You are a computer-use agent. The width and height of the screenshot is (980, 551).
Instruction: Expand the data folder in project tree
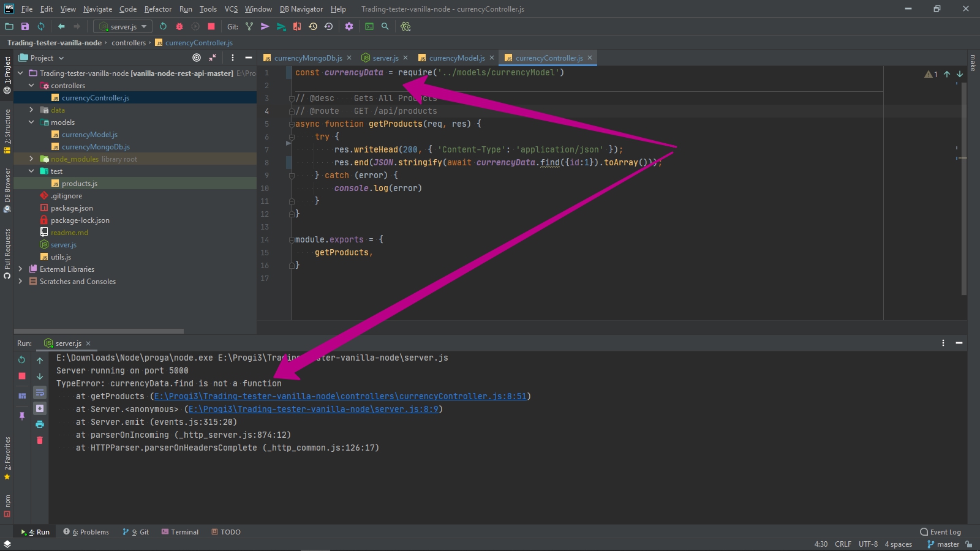coord(31,110)
